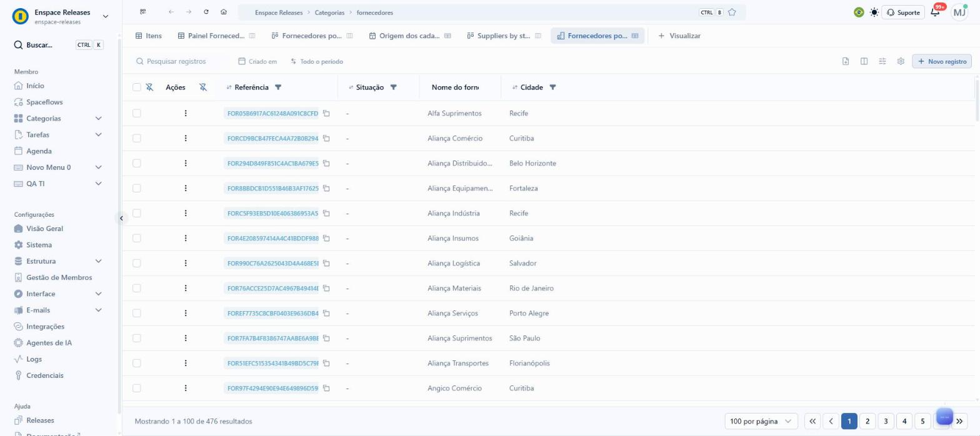
Task: Click the Novo registro button
Action: coord(942,61)
